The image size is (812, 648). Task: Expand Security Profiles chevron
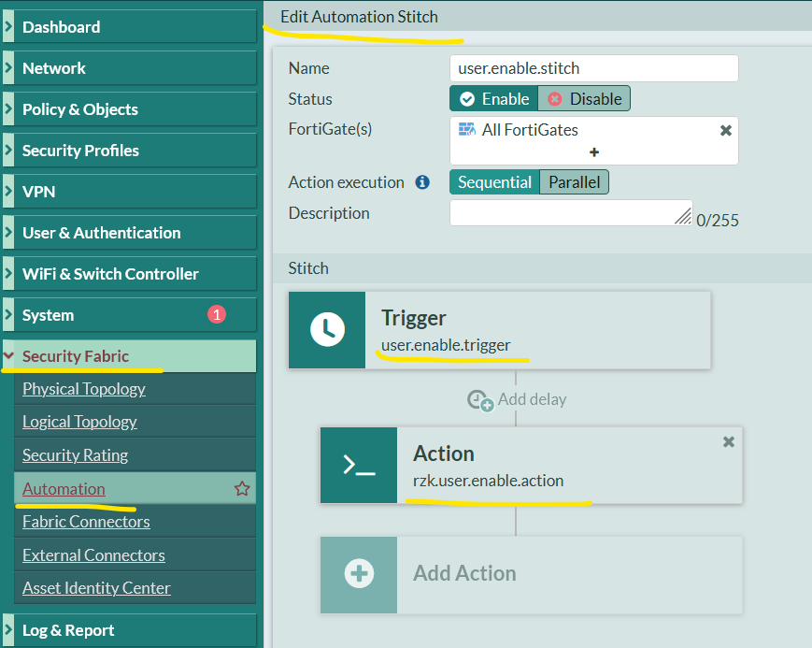tap(8, 150)
